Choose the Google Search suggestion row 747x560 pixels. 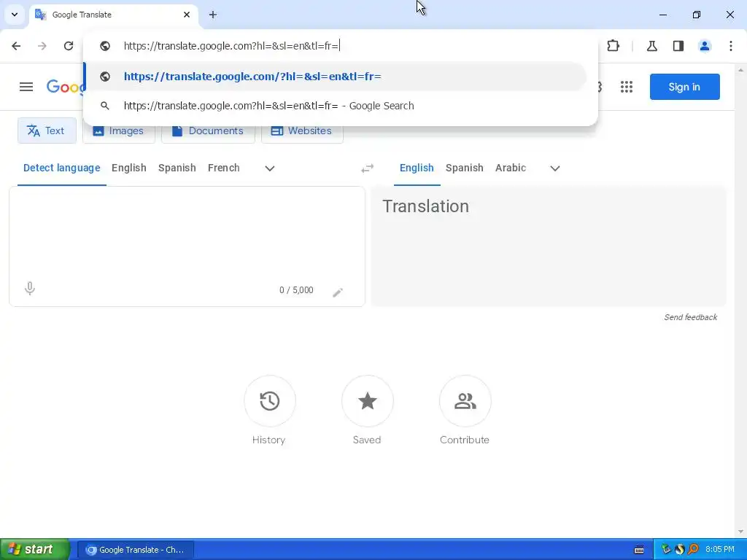336,106
